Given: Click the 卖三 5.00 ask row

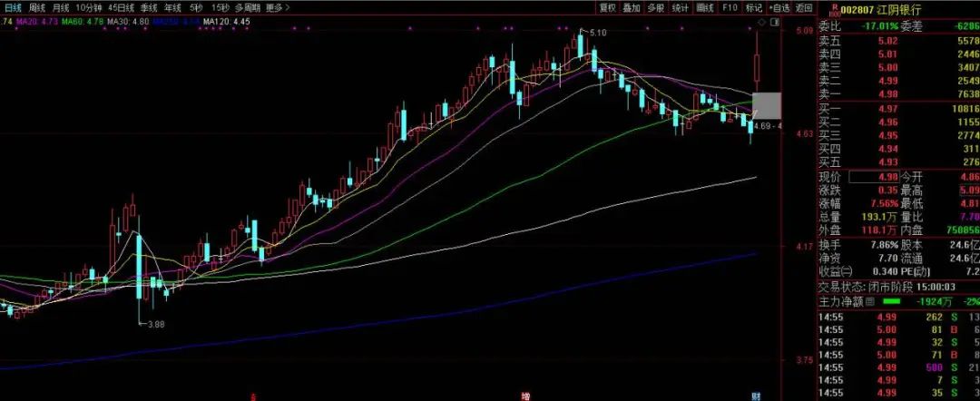Looking at the screenshot, I should pos(898,67).
